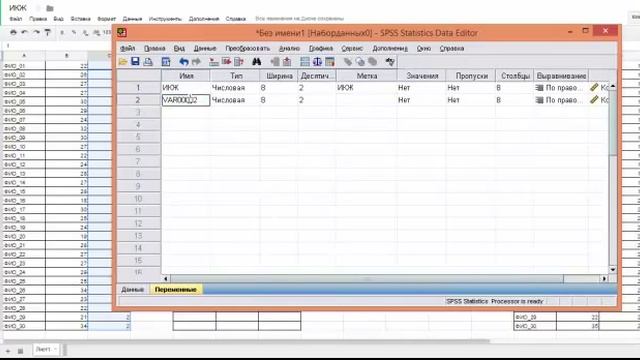640x360 pixels.
Task: Click Числовая type cell in row 1
Action: (x=235, y=87)
